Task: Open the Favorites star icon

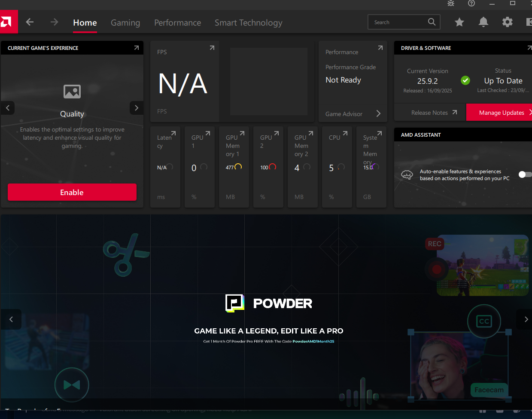Action: [459, 22]
